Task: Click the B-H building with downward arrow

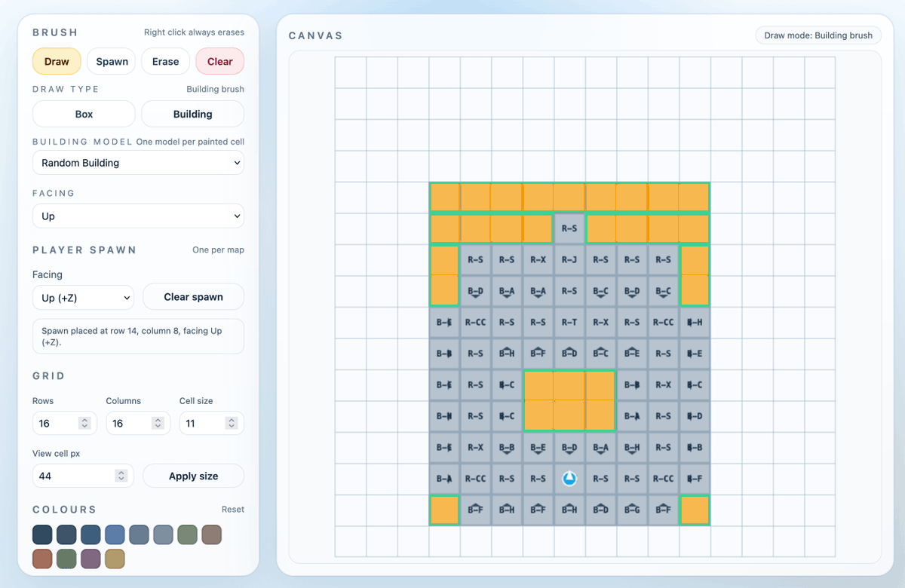Action: point(633,448)
